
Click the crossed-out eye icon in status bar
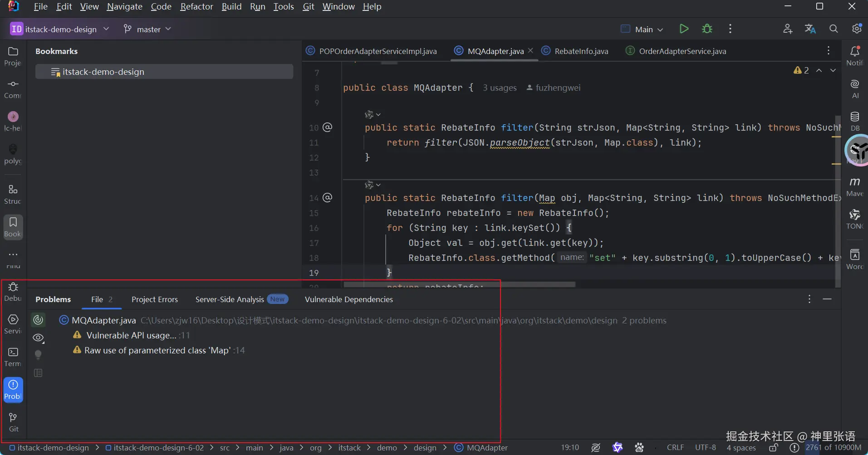click(596, 448)
